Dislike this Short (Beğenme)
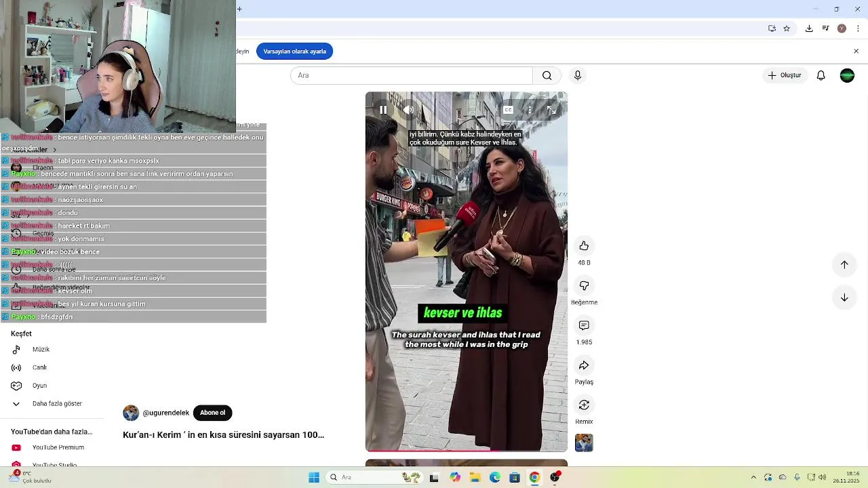This screenshot has width=868, height=488. click(584, 286)
